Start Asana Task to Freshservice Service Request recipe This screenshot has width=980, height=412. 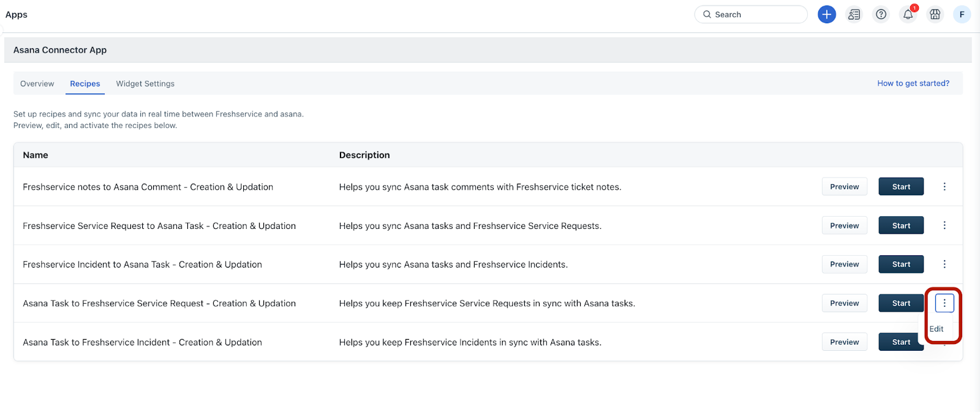[901, 303]
